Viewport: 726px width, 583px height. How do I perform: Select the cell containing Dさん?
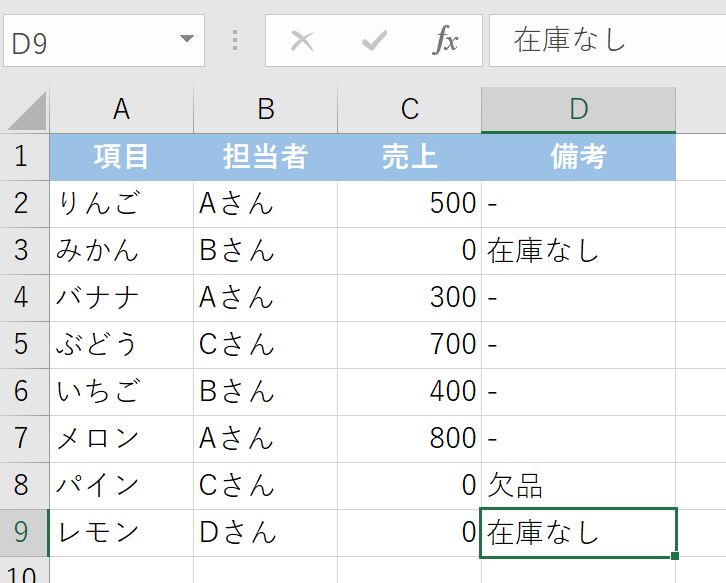(265, 533)
